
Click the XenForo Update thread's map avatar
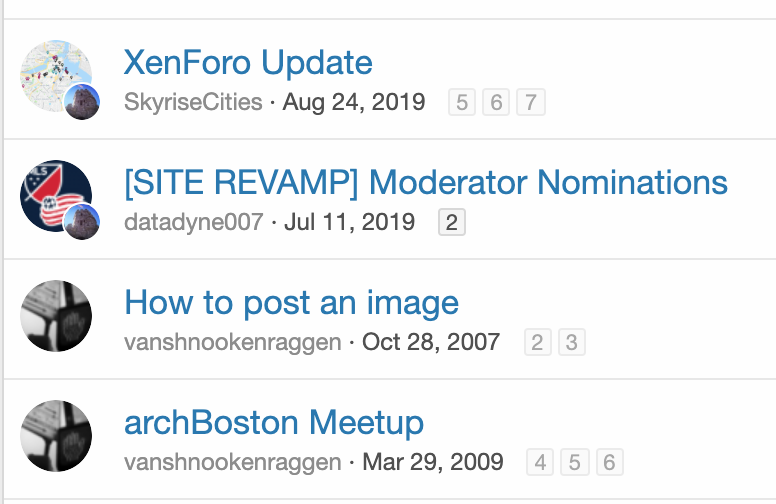point(54,73)
